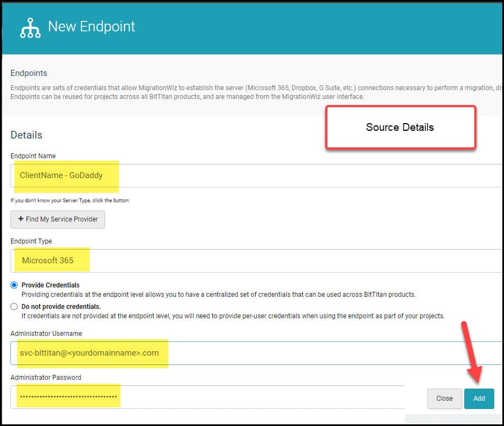Click the 'Endpoints are sets of credentials' paragraph
The image size is (504, 426).
coord(256,92)
